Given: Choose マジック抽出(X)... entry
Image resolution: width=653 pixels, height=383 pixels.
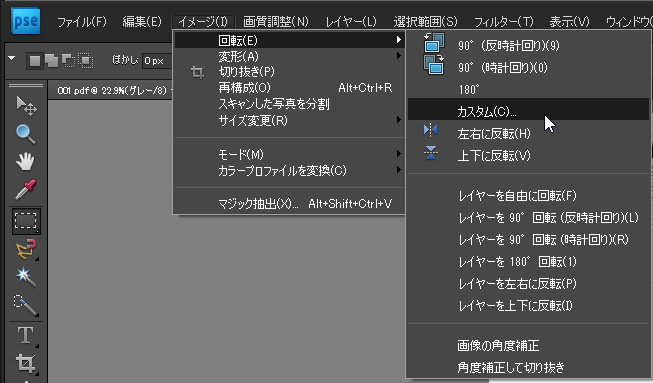Looking at the screenshot, I should (289, 204).
